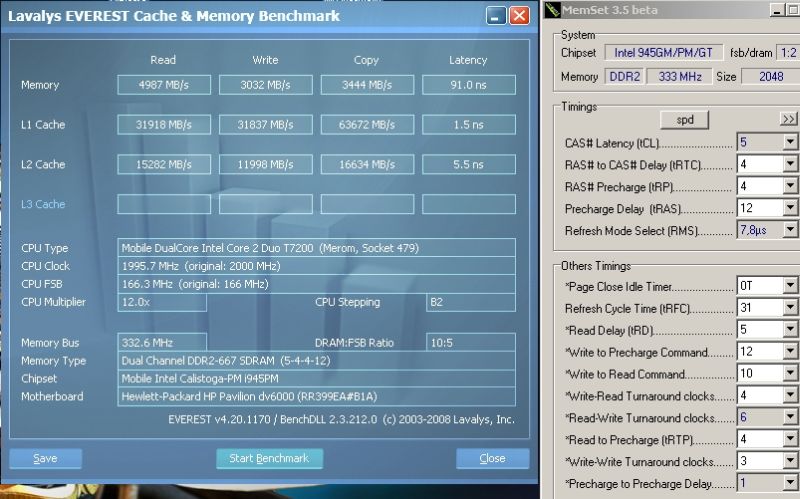
Task: Click the Save button in EVEREST
Action: 45,458
